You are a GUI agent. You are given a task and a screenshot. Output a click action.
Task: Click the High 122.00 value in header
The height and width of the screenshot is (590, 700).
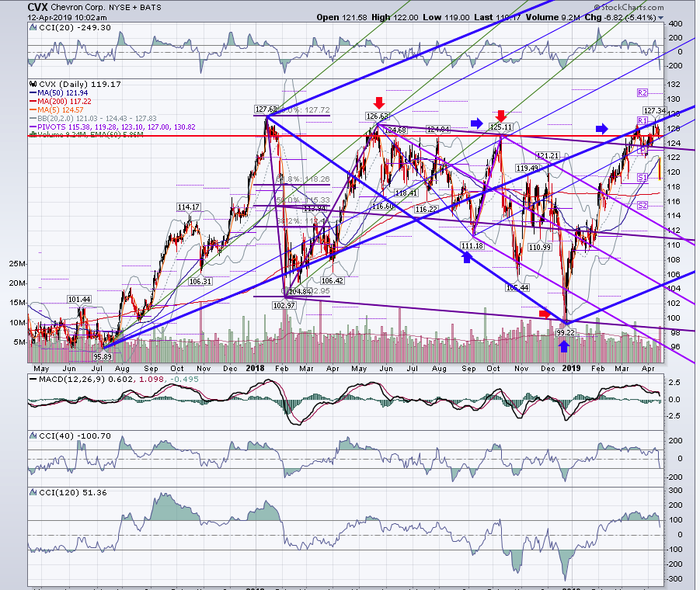(395, 17)
